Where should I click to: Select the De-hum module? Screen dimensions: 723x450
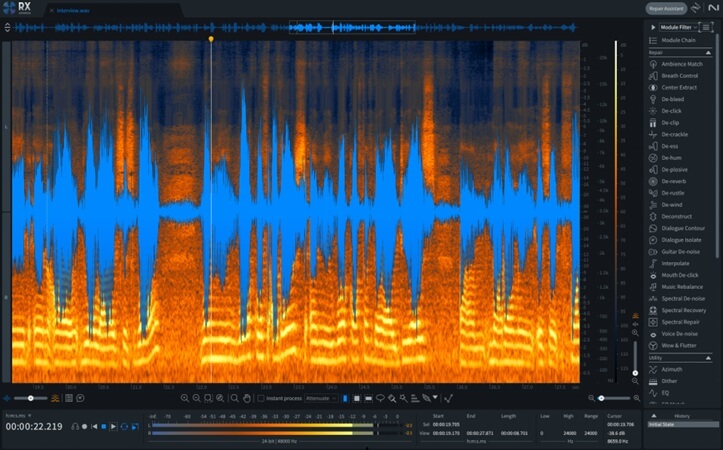tap(670, 158)
